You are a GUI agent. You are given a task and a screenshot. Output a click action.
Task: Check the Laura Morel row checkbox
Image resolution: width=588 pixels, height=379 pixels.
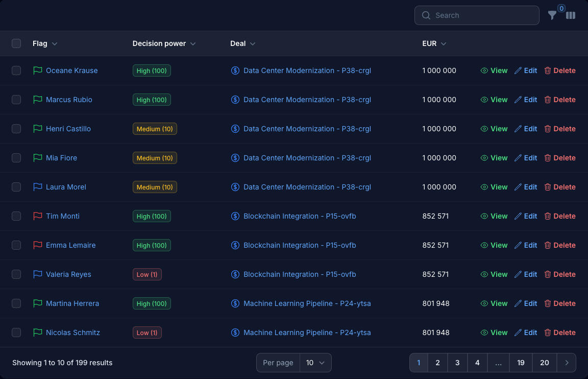[x=16, y=187]
